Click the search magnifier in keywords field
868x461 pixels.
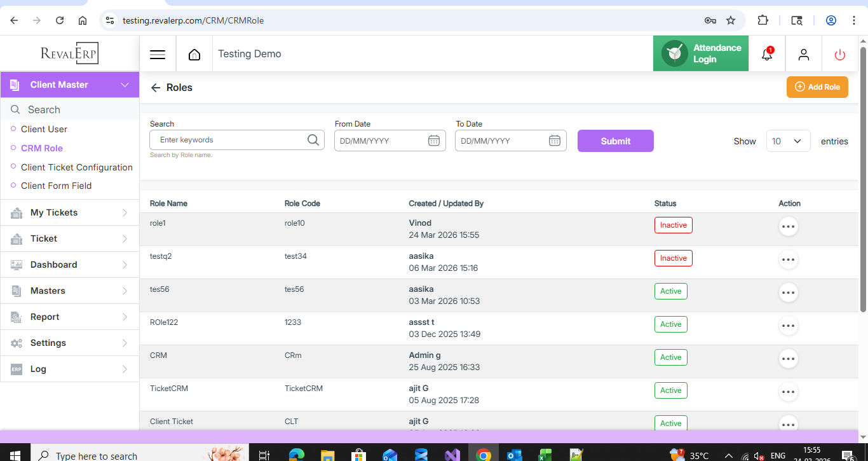[313, 140]
